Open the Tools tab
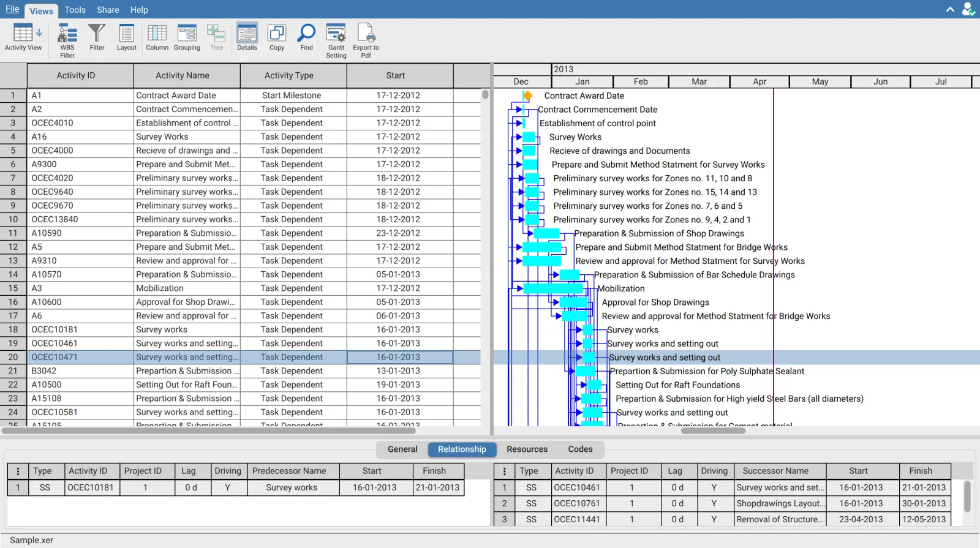 (75, 10)
